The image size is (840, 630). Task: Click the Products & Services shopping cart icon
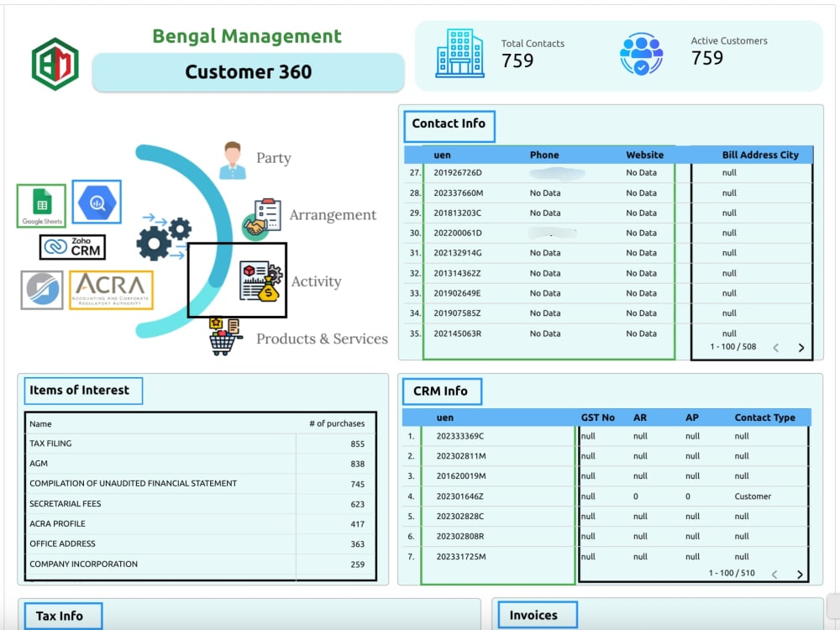pyautogui.click(x=224, y=337)
